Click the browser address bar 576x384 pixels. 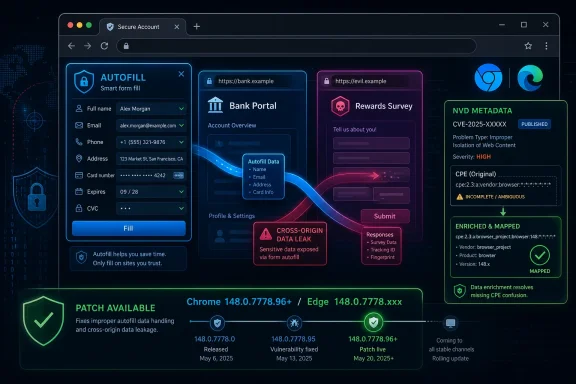tap(296, 46)
